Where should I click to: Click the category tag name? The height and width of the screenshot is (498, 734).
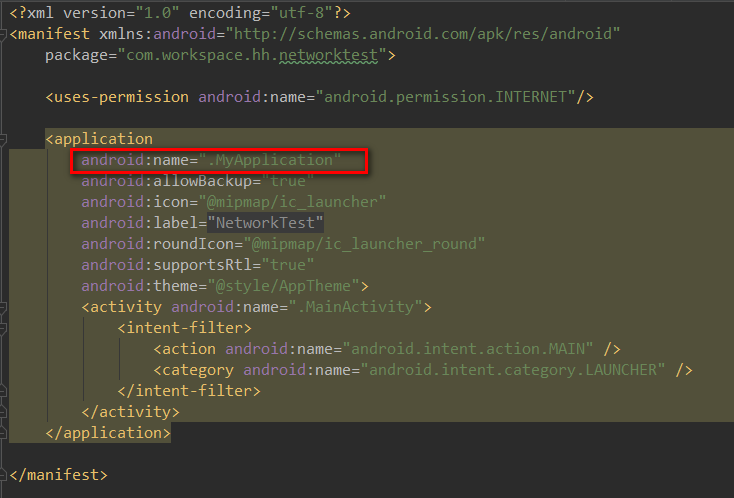[x=198, y=370]
